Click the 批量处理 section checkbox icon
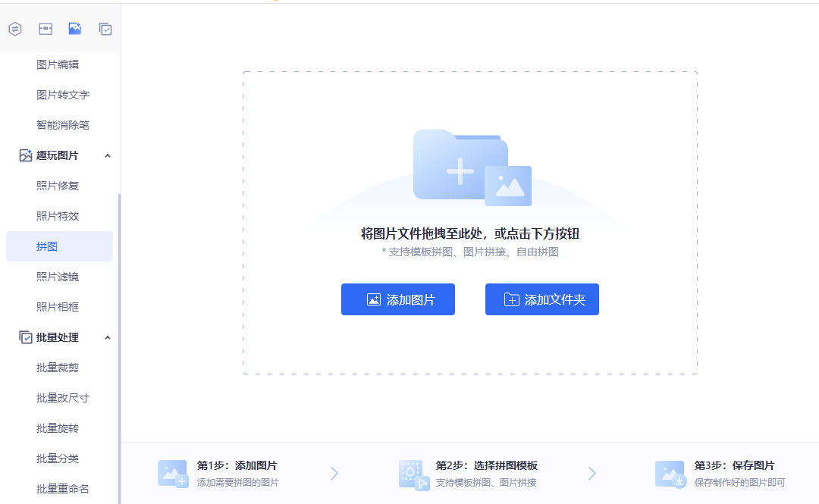 tap(26, 337)
